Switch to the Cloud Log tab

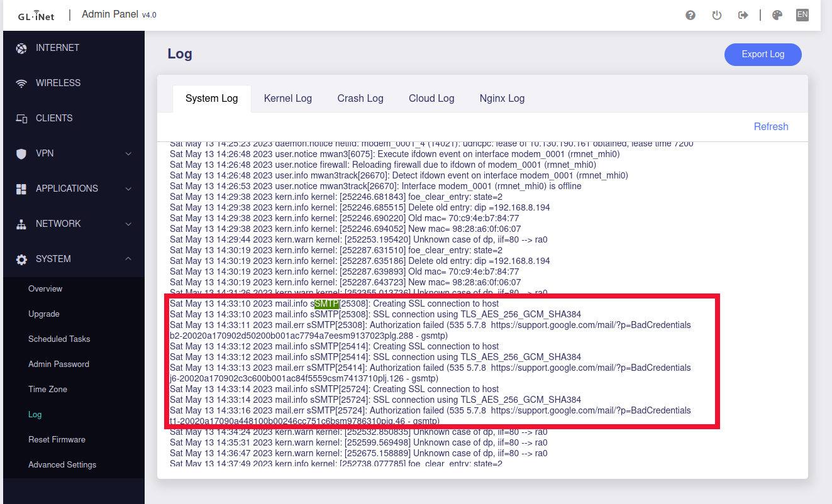[x=431, y=99]
